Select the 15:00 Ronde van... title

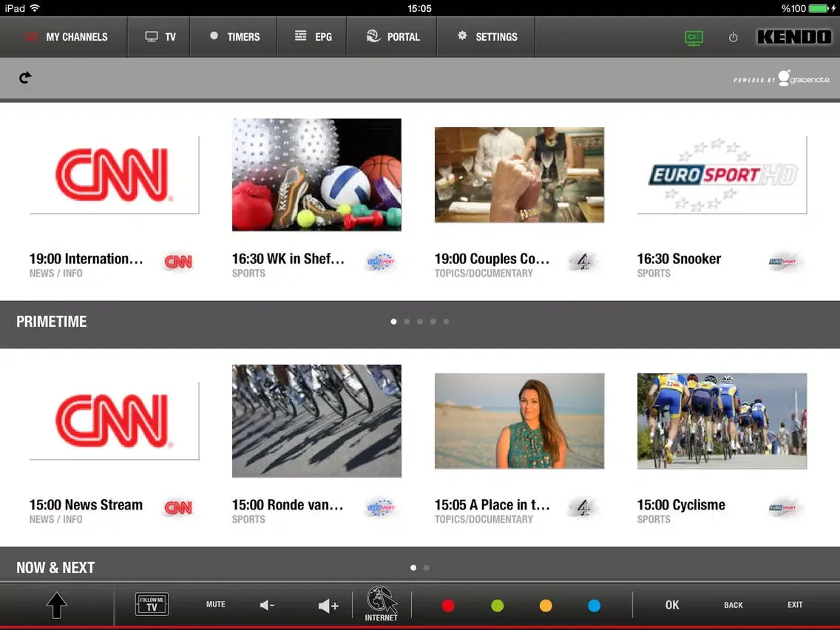coord(288,504)
